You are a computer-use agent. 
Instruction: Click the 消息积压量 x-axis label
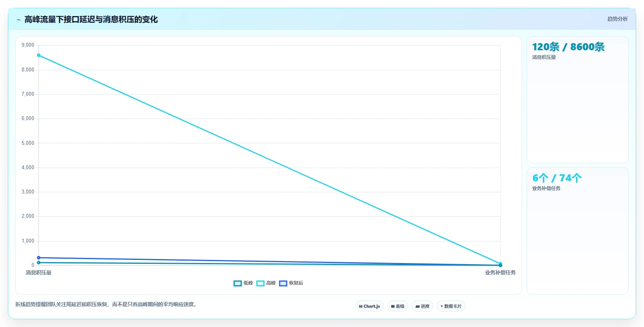tap(38, 272)
